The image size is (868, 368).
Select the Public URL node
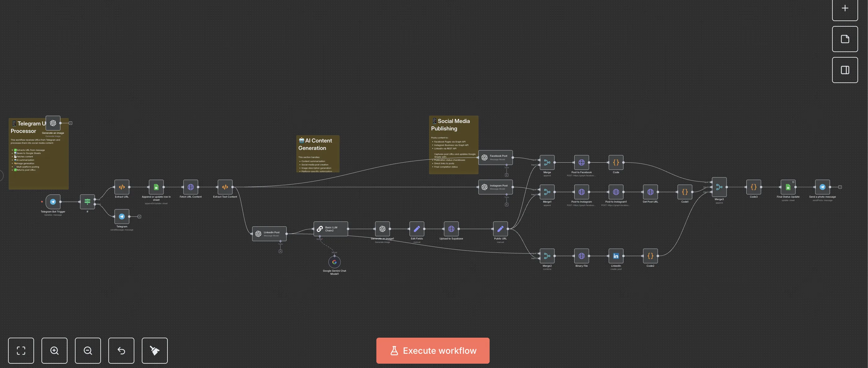click(x=500, y=229)
